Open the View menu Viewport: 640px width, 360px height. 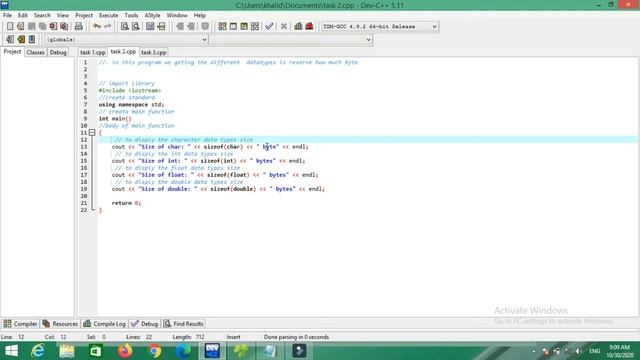coord(62,15)
